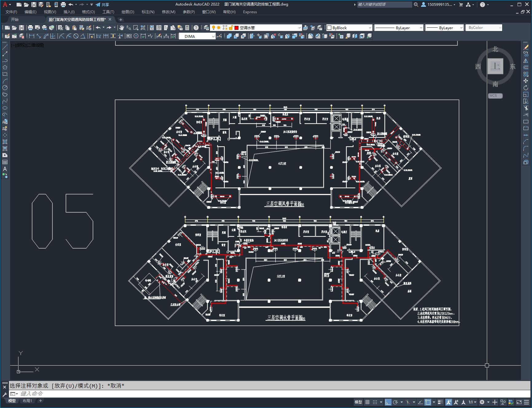
Task: Switch to the 开始 tab
Action: tap(15, 19)
